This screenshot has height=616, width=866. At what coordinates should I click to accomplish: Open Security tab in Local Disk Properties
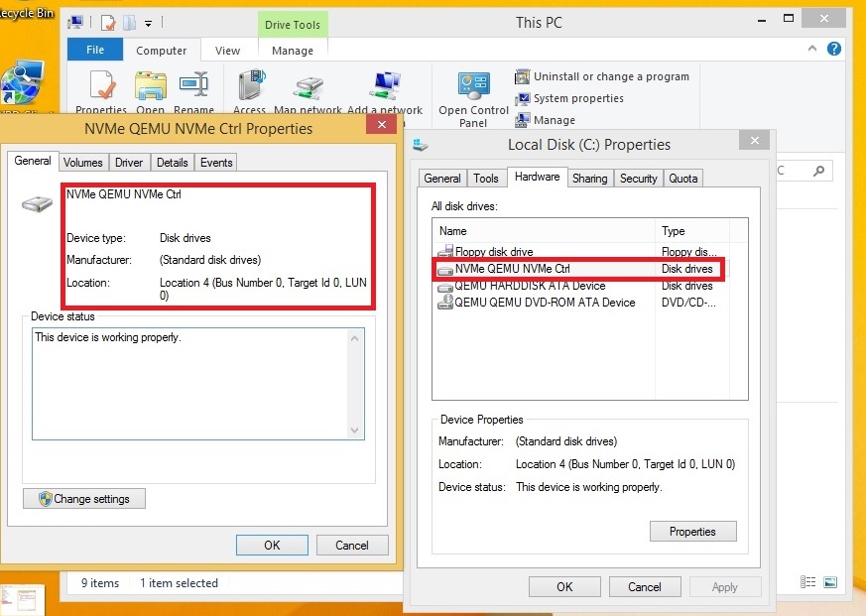(x=639, y=179)
